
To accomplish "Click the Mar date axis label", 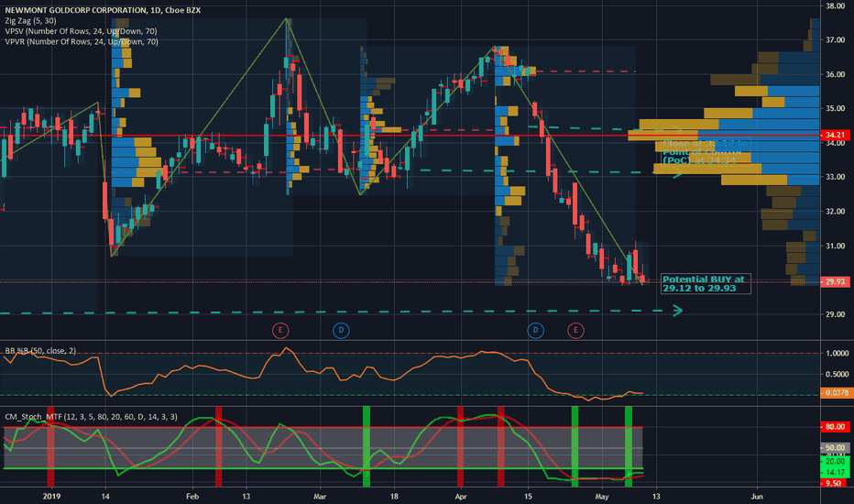I will [x=320, y=497].
